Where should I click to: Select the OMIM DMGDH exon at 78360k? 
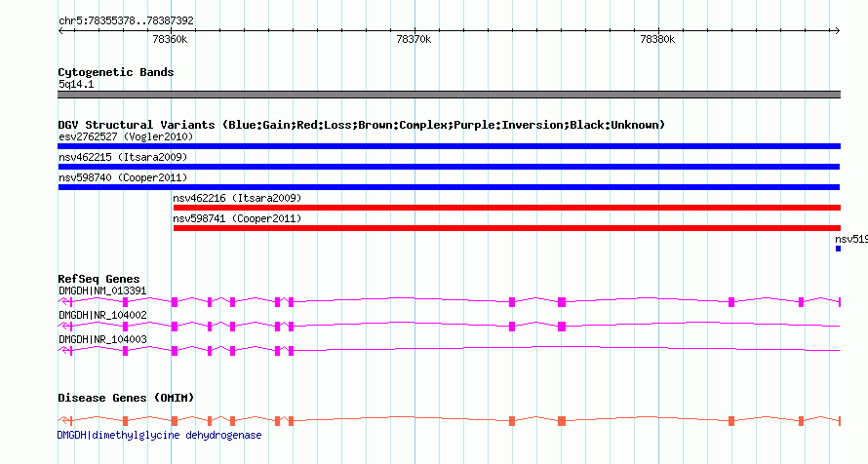175,421
